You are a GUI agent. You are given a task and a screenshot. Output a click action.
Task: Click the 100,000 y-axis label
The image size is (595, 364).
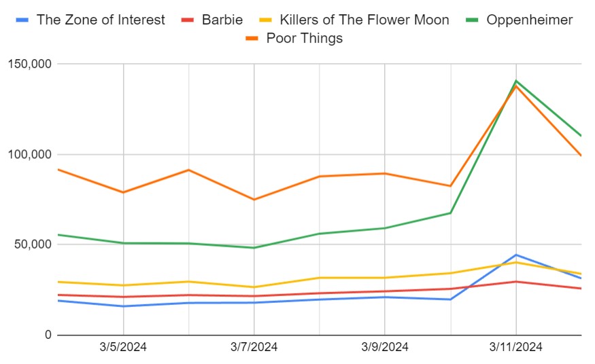pyautogui.click(x=30, y=154)
